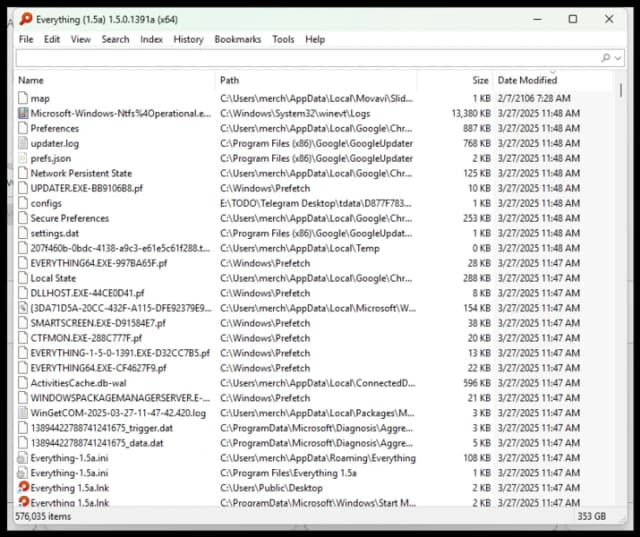This screenshot has width=640, height=537.
Task: Click the icon beside {3DA71D5A-20CC-432F file
Action: 23,308
